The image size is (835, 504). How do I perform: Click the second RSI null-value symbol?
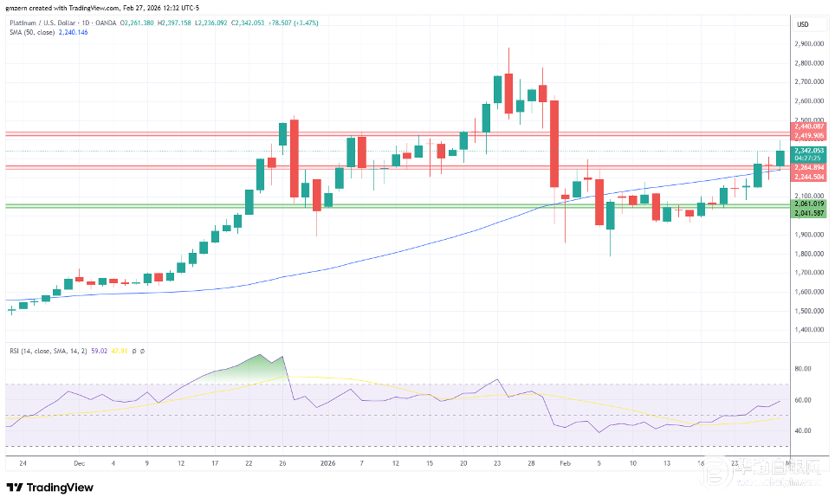coord(142,351)
